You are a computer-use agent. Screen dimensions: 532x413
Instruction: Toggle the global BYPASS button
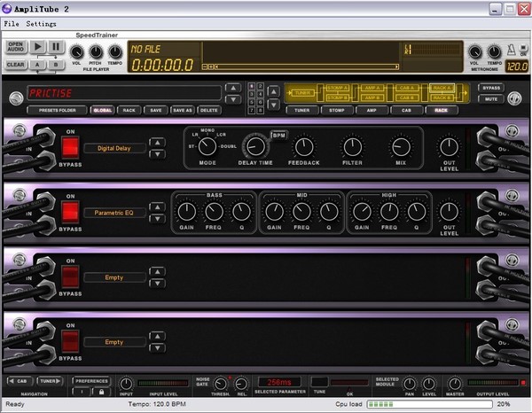pyautogui.click(x=491, y=88)
